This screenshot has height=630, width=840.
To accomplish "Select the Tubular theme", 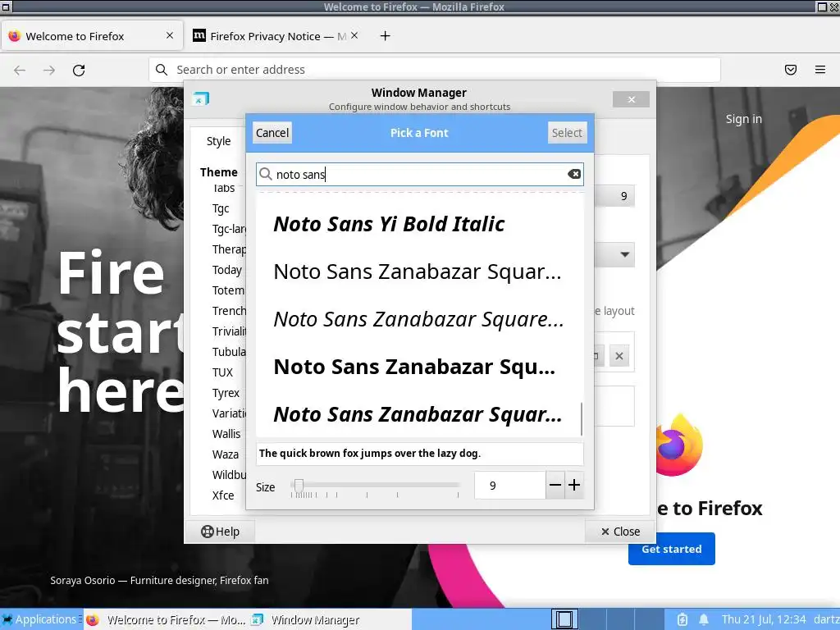I will tap(229, 352).
